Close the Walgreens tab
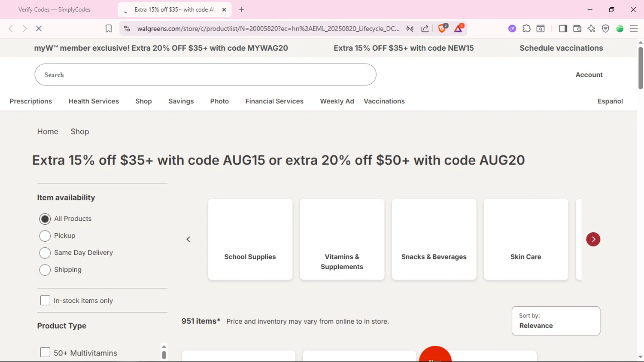Viewport: 644px width, 362px height. [x=224, y=9]
